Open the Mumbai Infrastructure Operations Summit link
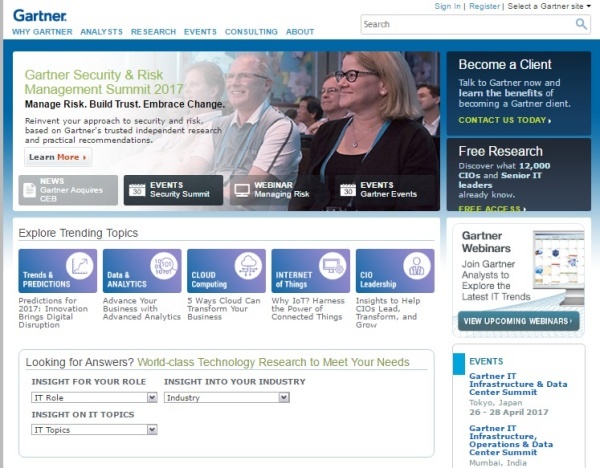600x468 pixels. tap(511, 440)
